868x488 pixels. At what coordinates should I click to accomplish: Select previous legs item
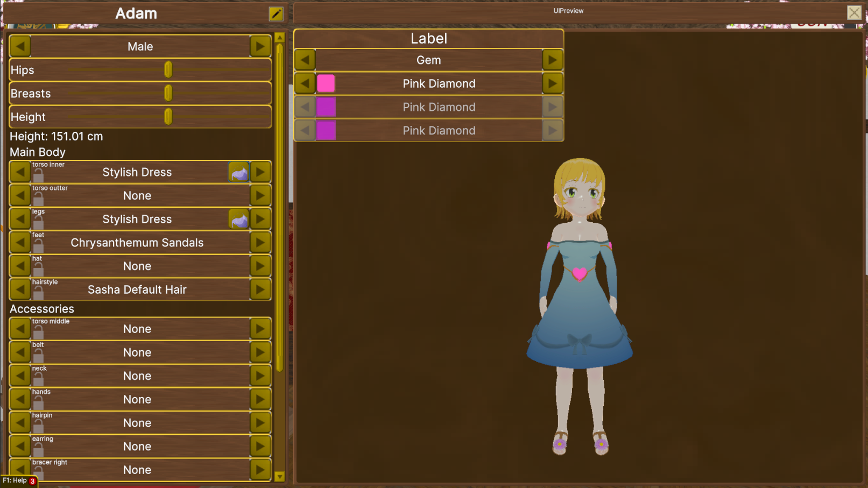point(20,219)
